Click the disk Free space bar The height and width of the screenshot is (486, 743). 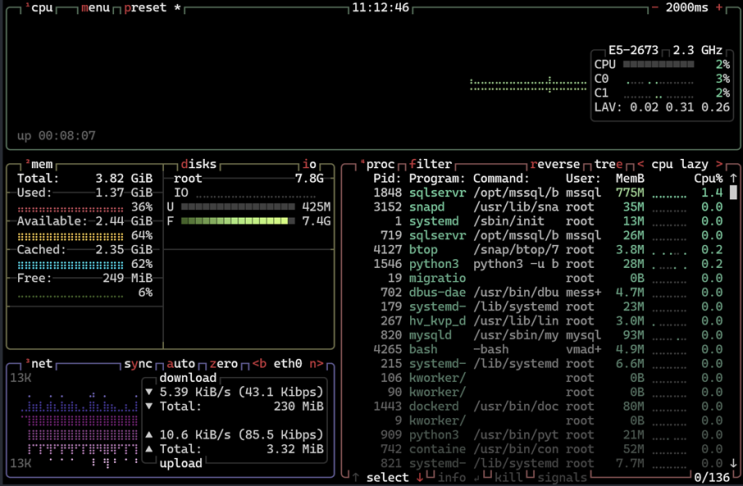coord(238,221)
